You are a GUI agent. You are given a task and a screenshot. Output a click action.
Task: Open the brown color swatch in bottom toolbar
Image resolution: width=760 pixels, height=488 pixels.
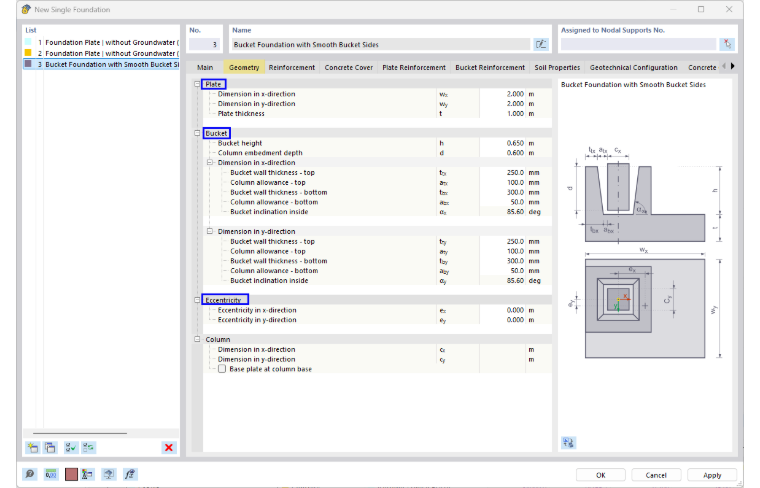pyautogui.click(x=71, y=474)
